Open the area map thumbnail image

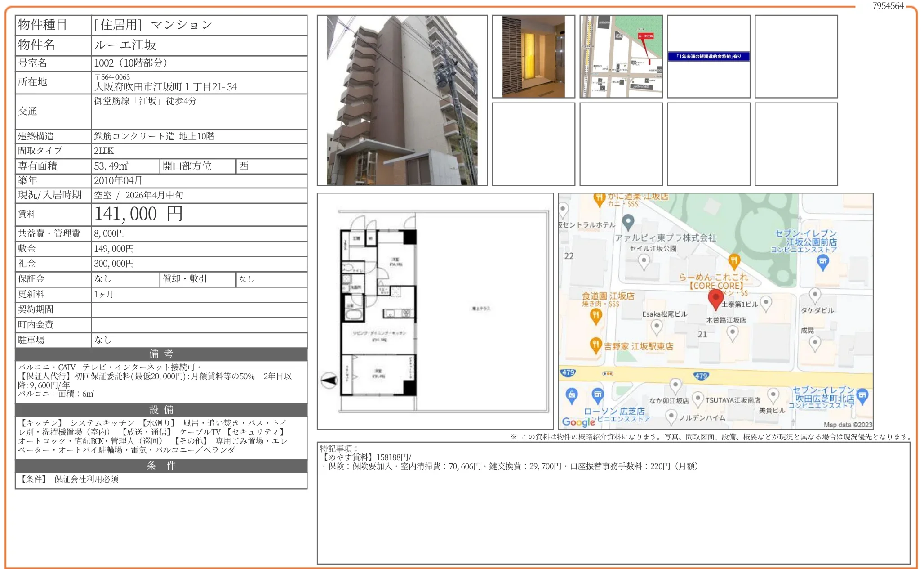tap(621, 57)
